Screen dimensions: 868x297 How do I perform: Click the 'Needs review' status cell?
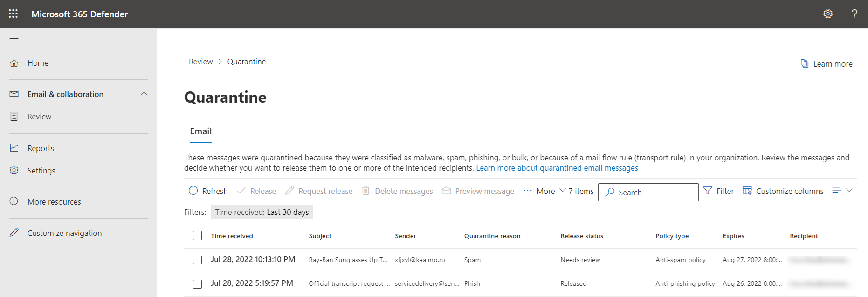(x=580, y=260)
